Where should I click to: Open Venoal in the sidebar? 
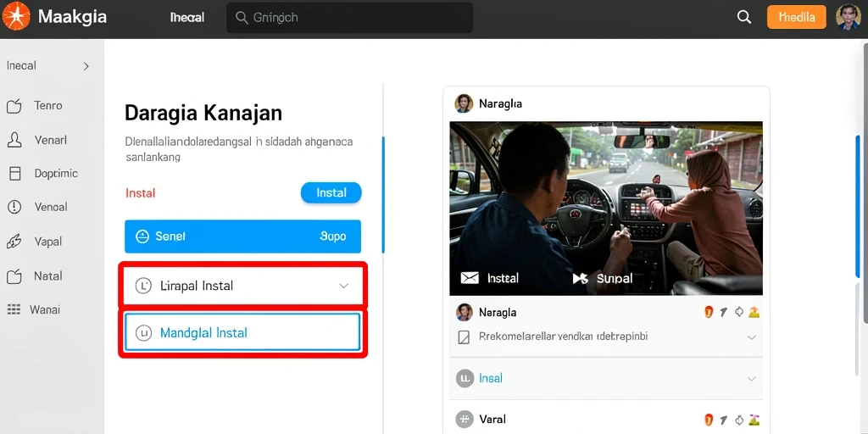[51, 207]
